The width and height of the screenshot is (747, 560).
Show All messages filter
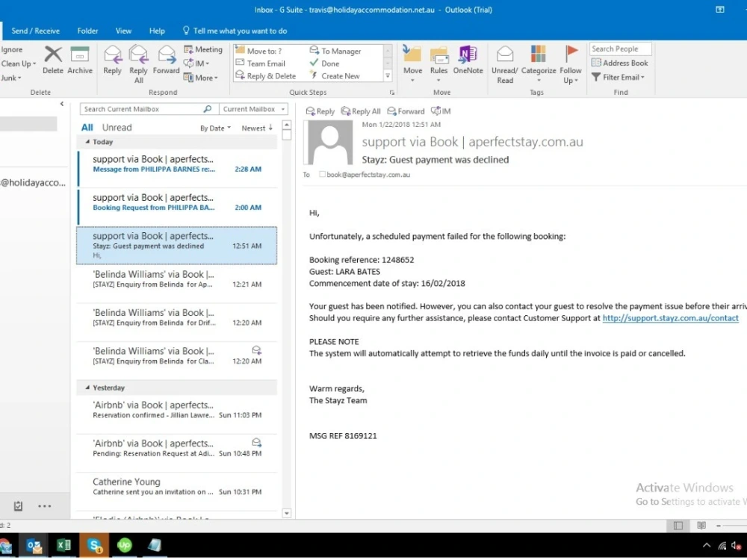87,127
